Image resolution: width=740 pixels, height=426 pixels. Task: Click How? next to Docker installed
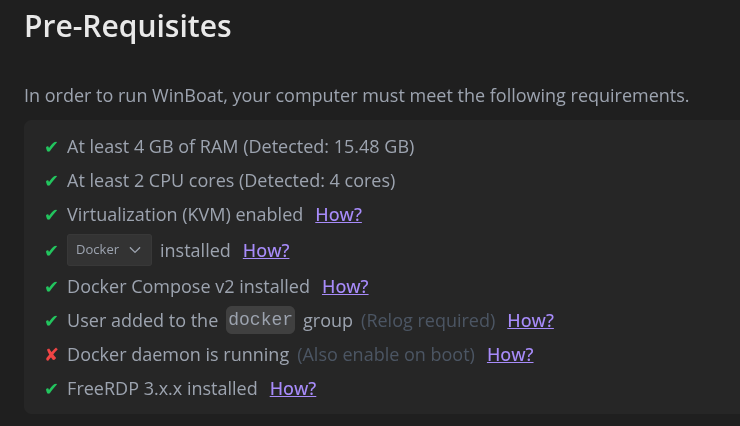pos(266,250)
